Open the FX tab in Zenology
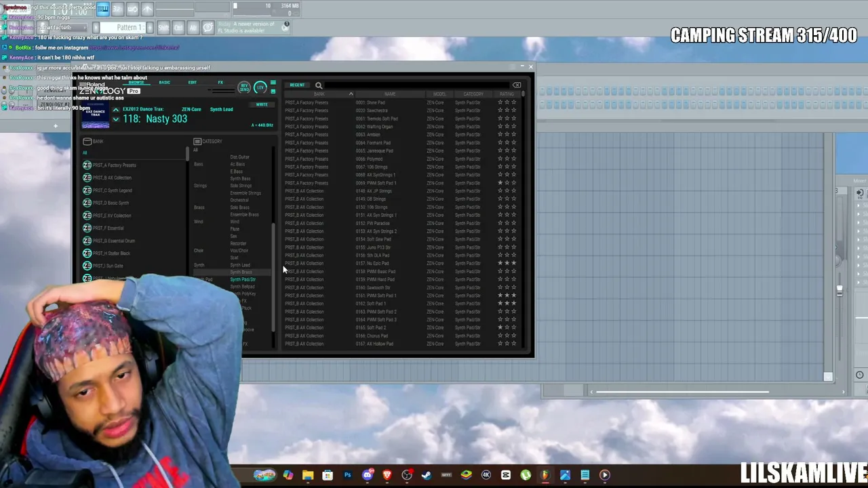This screenshot has width=868, height=488. (x=220, y=83)
